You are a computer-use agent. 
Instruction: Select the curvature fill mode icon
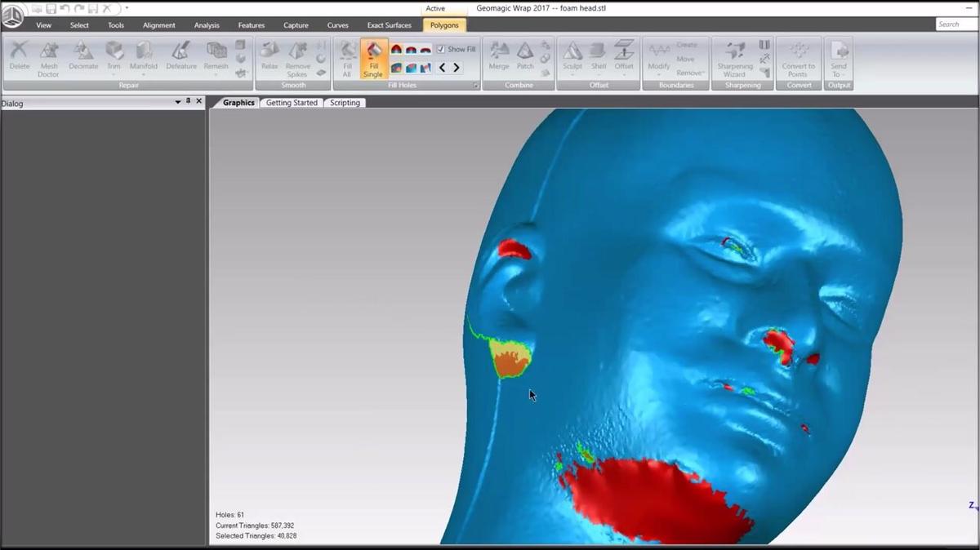point(396,49)
